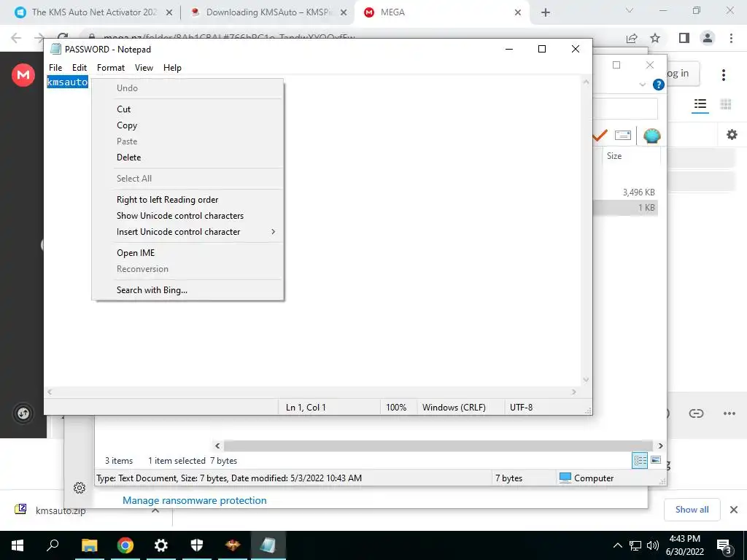Screen dimensions: 747x560
Task: Open MEGA settings gear icon
Action: tap(732, 135)
